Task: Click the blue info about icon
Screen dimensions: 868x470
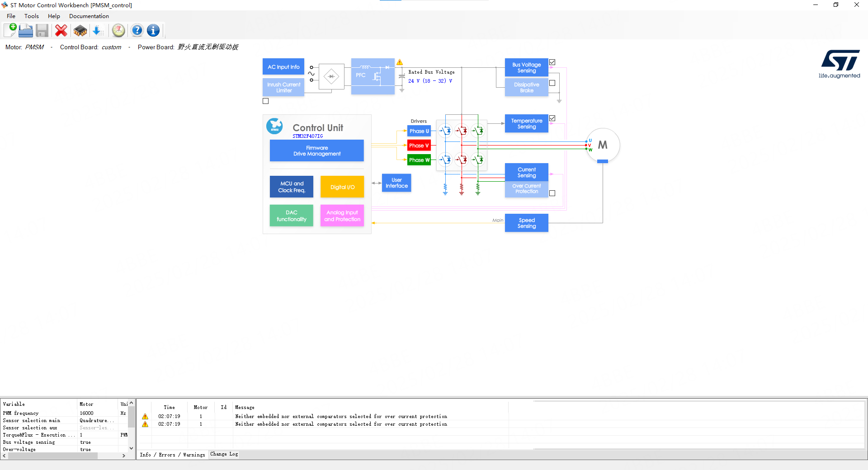Action: [153, 30]
